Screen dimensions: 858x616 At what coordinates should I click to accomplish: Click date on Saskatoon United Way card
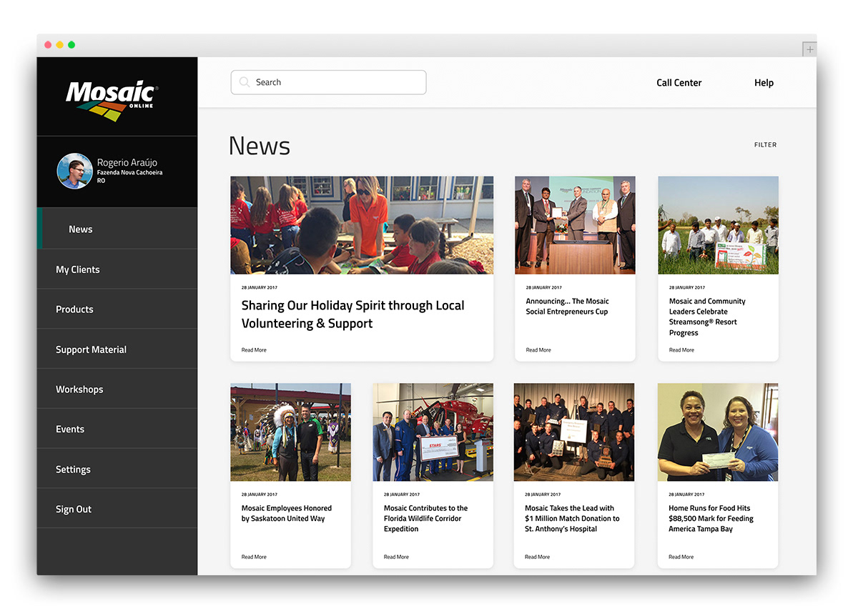259,495
